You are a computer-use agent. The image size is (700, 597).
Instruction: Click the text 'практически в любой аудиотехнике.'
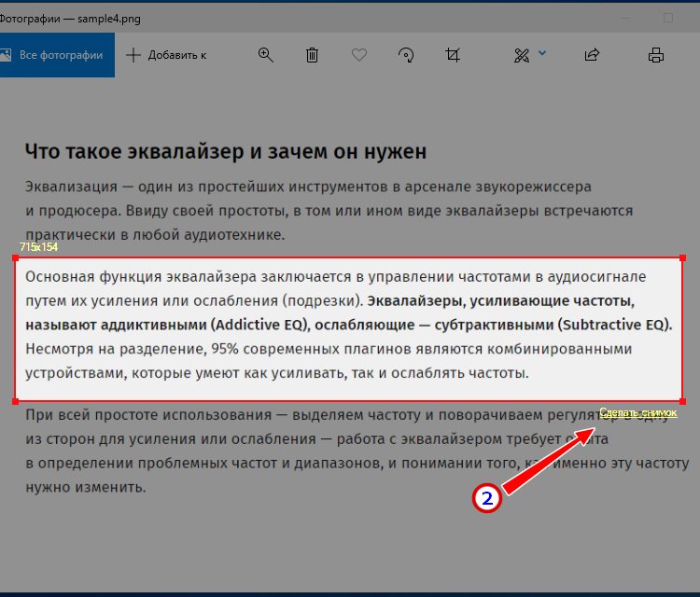coord(155,235)
